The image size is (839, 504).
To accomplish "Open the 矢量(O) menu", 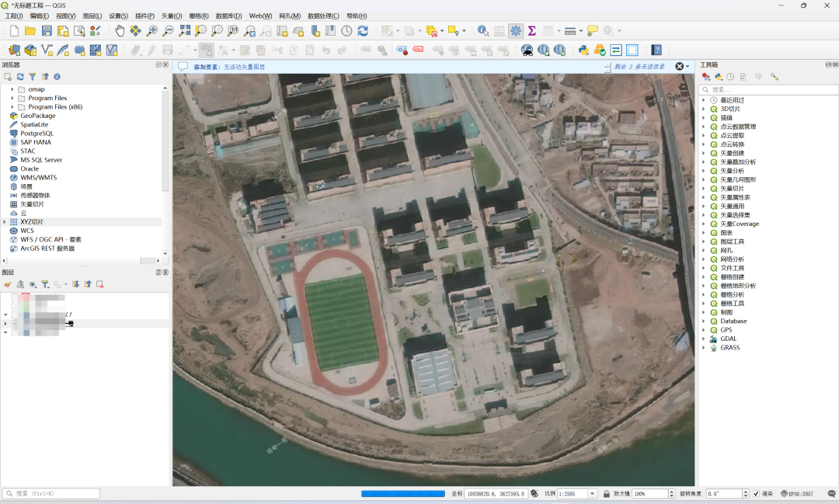I will 172,16.
